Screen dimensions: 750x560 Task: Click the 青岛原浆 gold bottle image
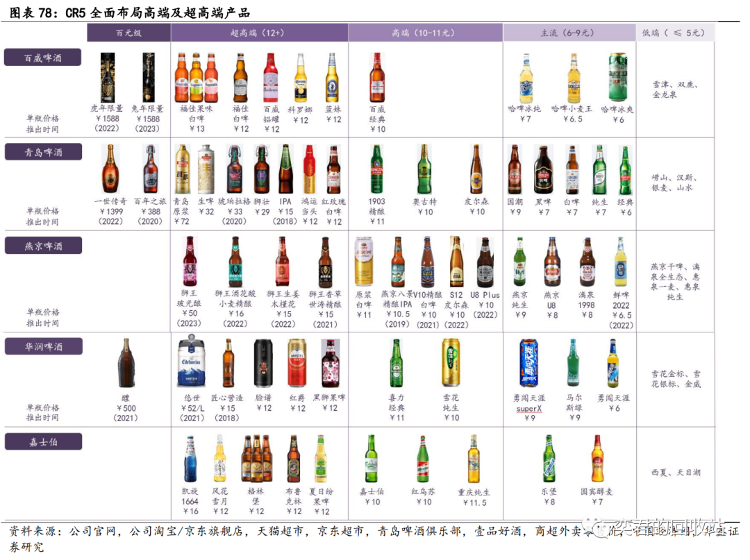tap(182, 169)
